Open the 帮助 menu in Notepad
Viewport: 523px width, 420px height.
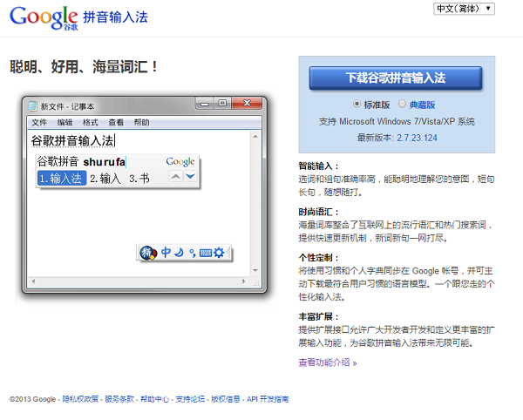[142, 122]
